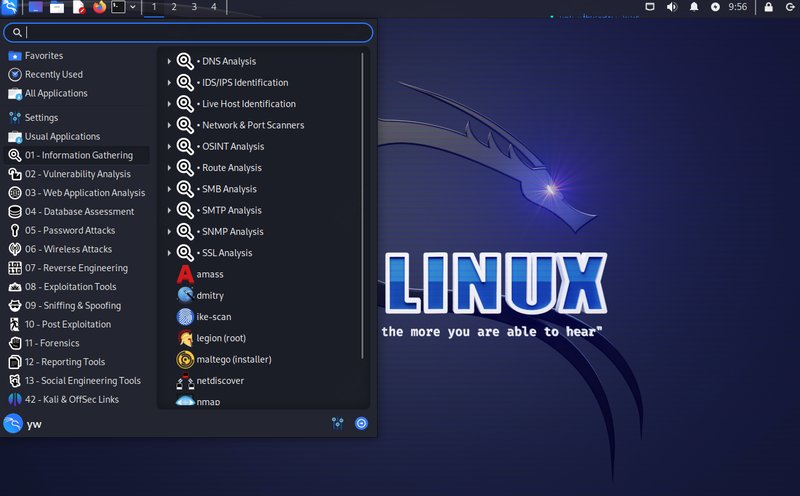Expand the OSINT Analysis submenu

(232, 146)
